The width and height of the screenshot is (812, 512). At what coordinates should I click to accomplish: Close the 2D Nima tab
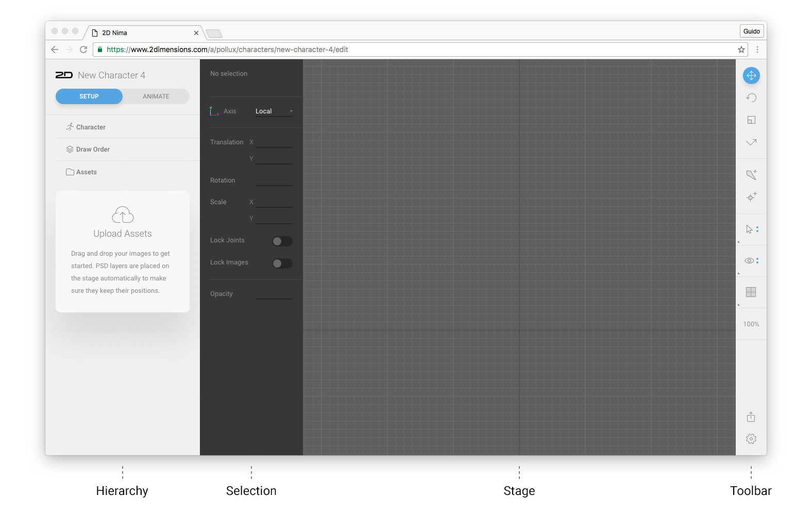tap(196, 33)
